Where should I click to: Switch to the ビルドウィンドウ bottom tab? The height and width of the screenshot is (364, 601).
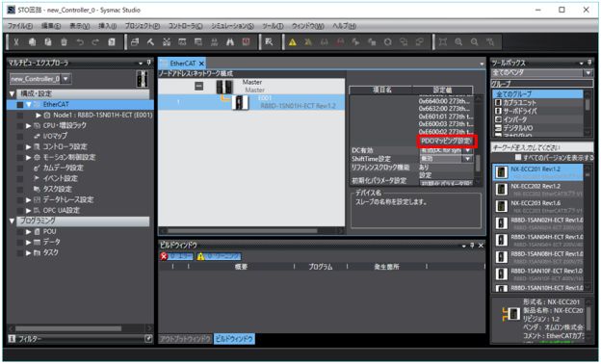[x=234, y=339]
